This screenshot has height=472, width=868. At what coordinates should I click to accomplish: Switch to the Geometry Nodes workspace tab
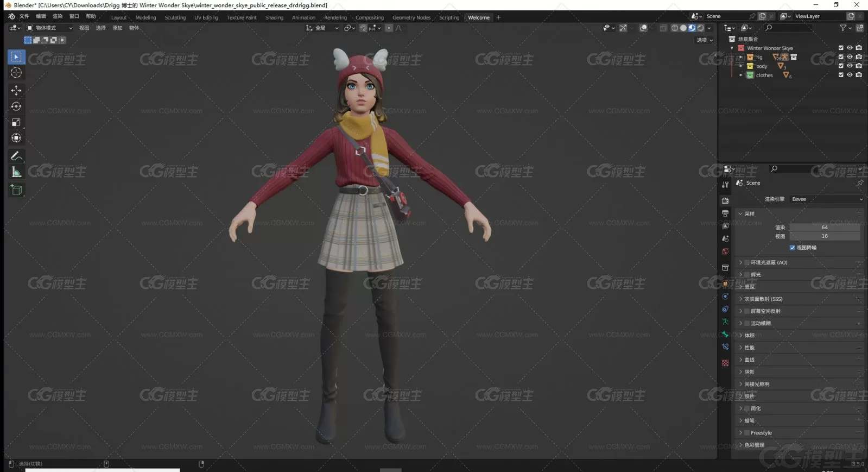[x=411, y=17]
